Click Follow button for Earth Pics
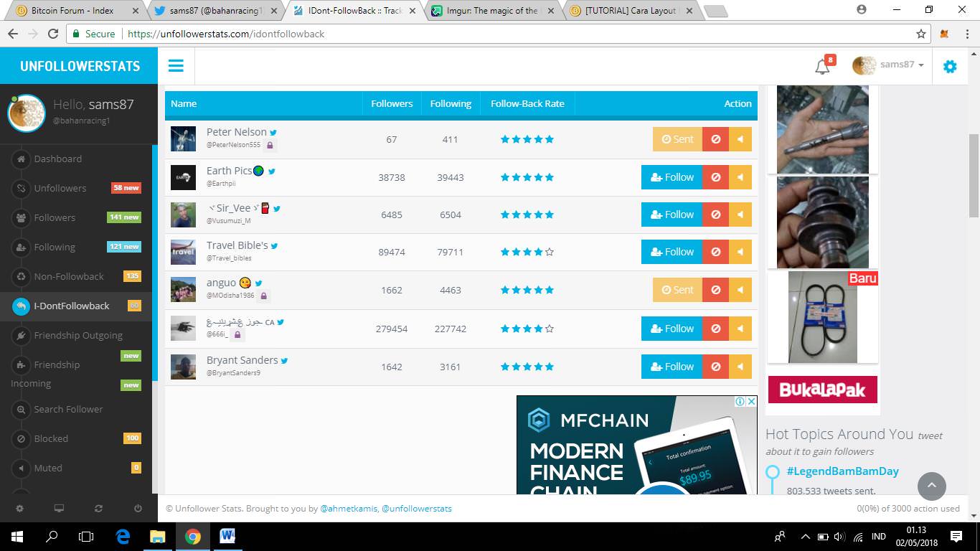This screenshot has width=980, height=551. pos(672,177)
